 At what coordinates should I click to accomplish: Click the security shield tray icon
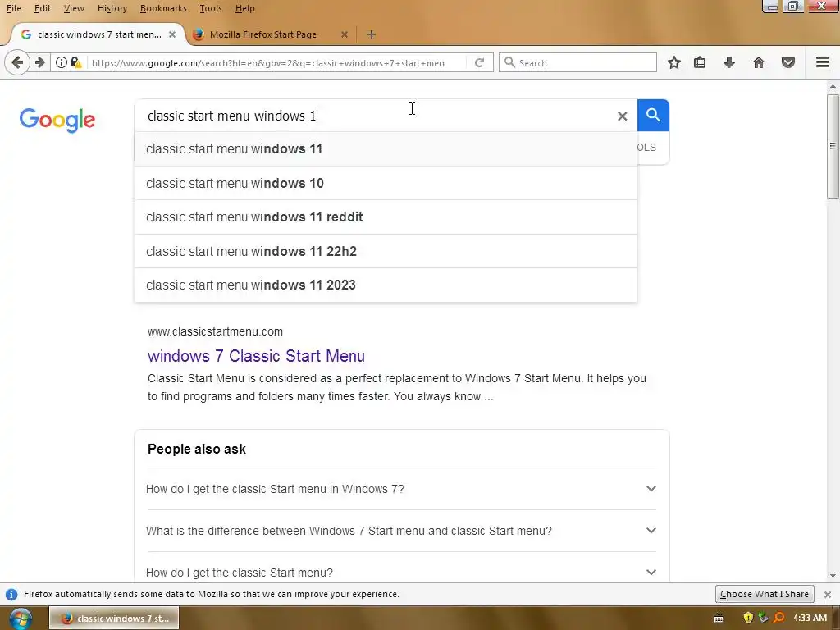coord(748,619)
